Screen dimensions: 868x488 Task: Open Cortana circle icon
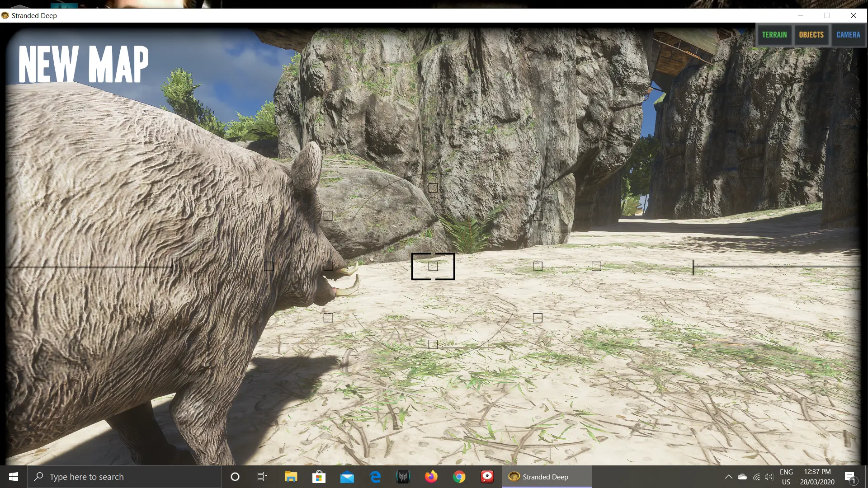pyautogui.click(x=235, y=477)
